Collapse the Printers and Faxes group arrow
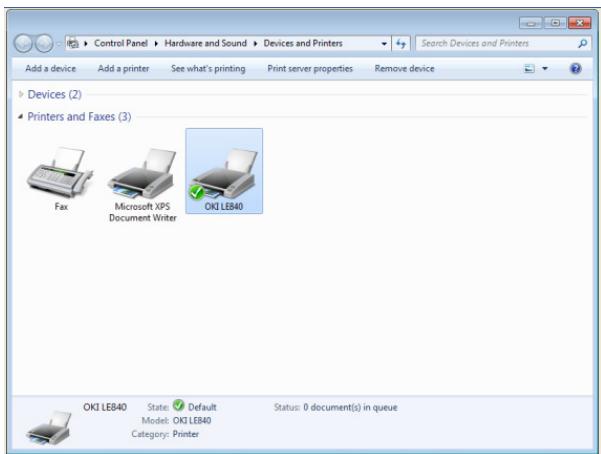601x454 pixels. 21,116
